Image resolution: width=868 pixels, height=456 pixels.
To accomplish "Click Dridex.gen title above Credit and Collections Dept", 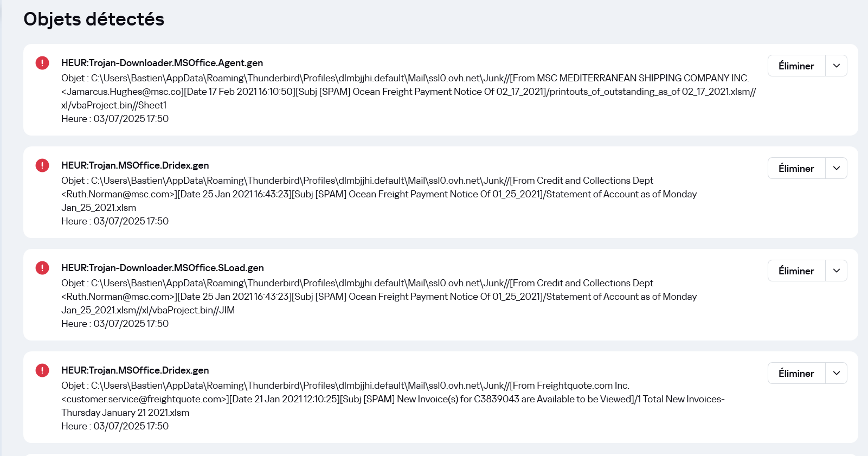I will 135,165.
